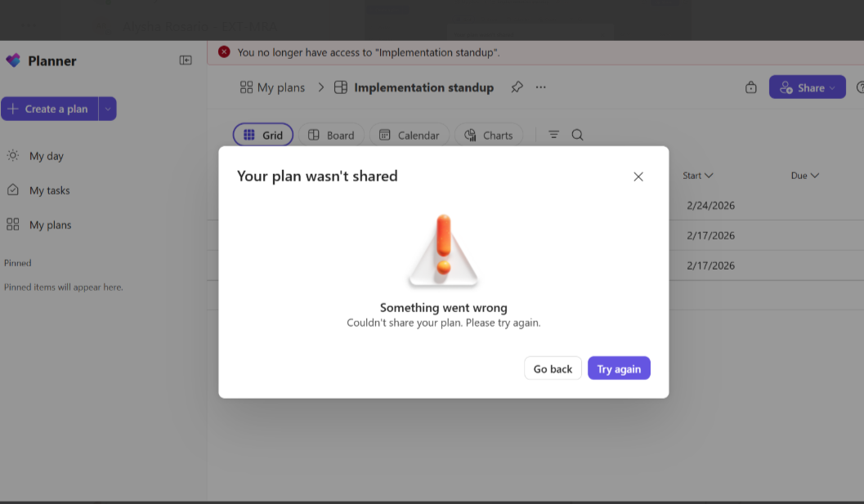Viewport: 864px width, 504px height.
Task: Expand the Due column sort chevron
Action: [x=814, y=175]
